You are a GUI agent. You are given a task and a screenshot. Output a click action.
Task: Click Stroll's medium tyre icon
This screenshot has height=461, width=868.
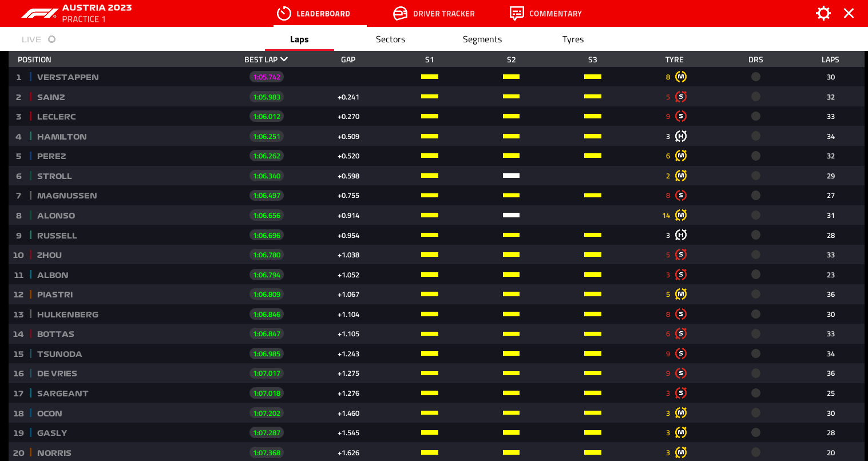pos(681,176)
